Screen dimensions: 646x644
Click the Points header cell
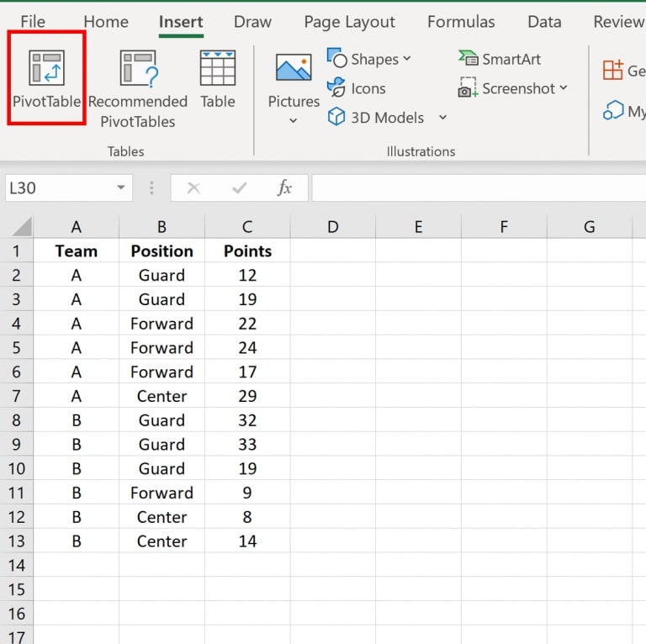click(247, 251)
